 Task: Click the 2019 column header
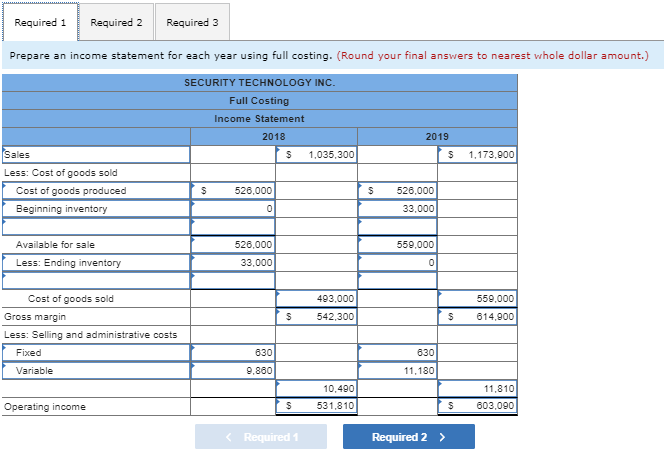click(437, 136)
